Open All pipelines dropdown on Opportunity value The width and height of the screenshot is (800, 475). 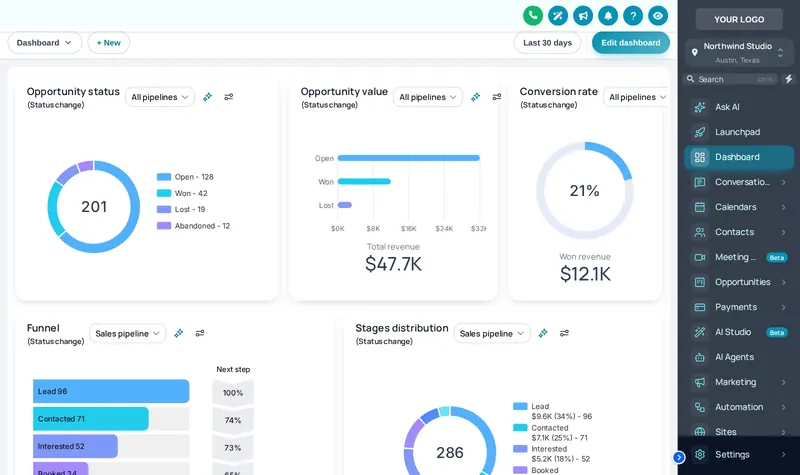click(428, 97)
